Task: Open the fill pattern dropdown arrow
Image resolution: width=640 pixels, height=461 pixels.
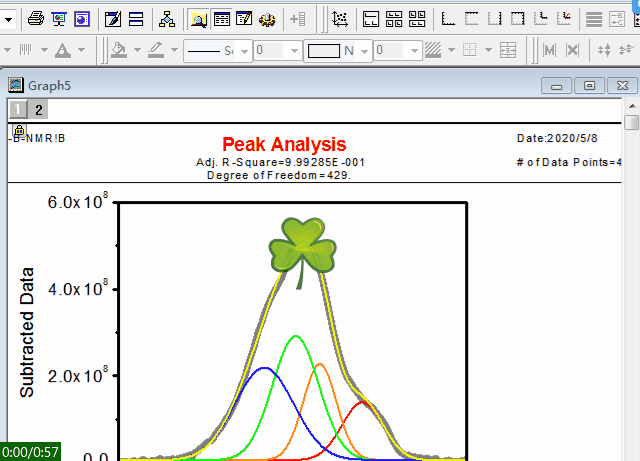Action: point(451,50)
